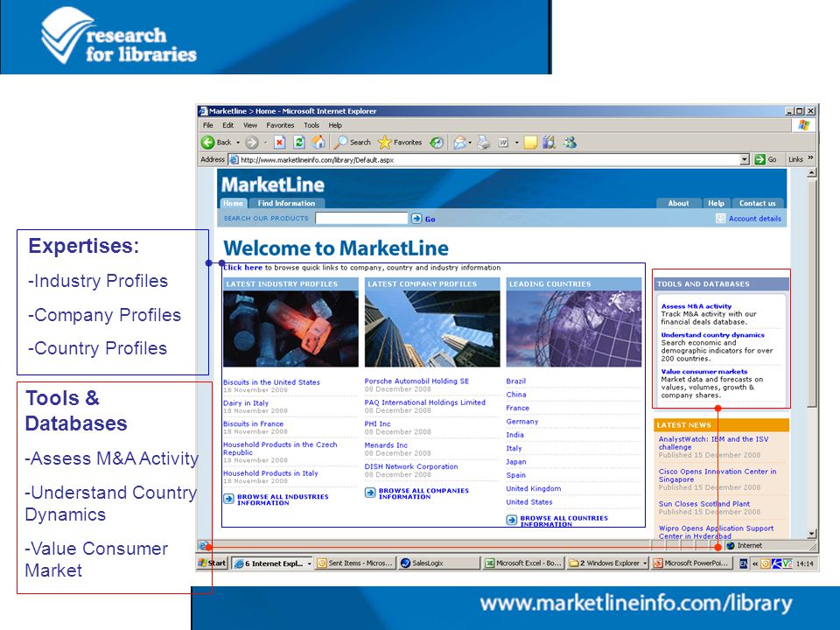
Task: Click the arrow icon beside Browse All Countries
Action: 512,520
